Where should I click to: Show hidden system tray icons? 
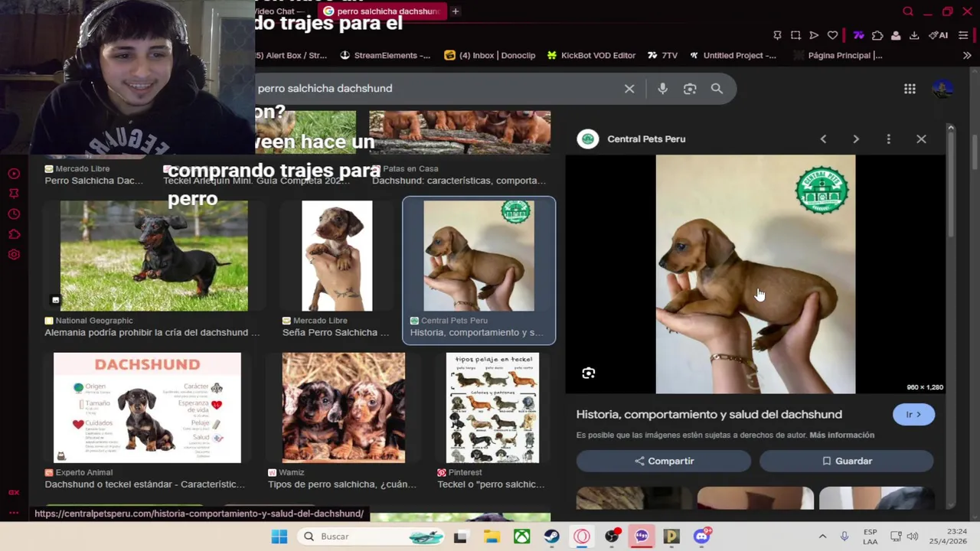tap(822, 536)
